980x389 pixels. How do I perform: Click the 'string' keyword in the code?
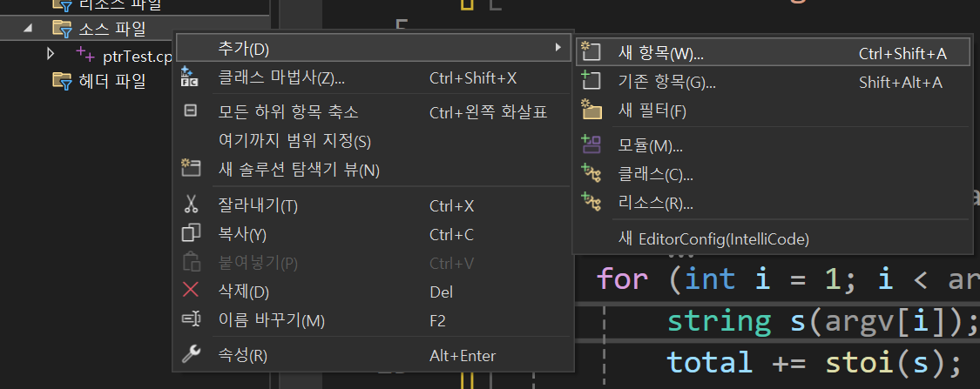pos(719,322)
